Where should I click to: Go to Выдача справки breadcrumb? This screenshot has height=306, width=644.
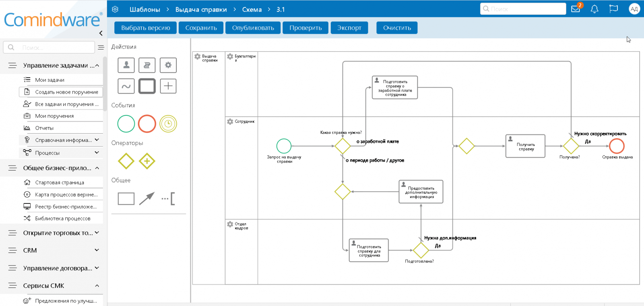pos(201,9)
